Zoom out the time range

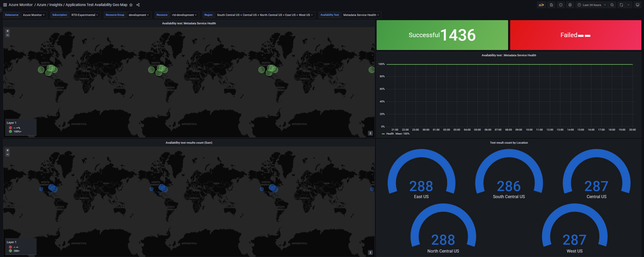point(612,5)
